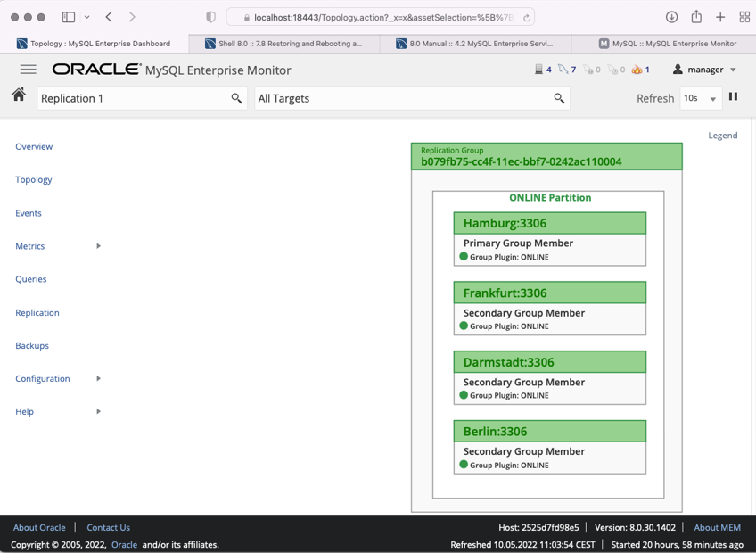The image size is (756, 553).
Task: Click the Host: 2525d7fd98e5 footer text
Action: [538, 527]
